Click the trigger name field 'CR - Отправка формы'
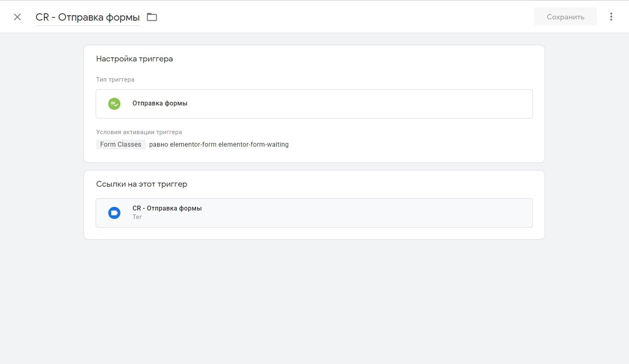Image resolution: width=629 pixels, height=364 pixels. [88, 17]
